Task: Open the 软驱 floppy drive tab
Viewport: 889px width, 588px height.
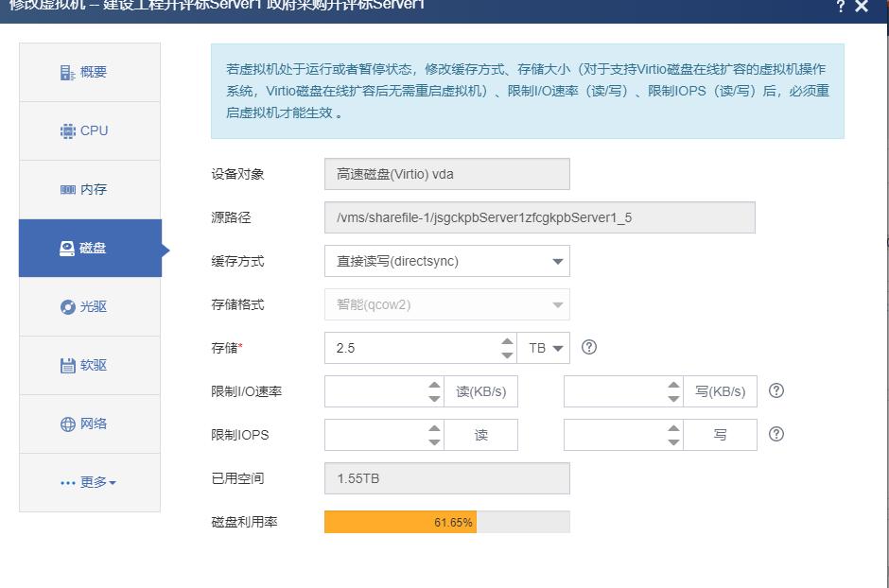Action: (x=90, y=366)
